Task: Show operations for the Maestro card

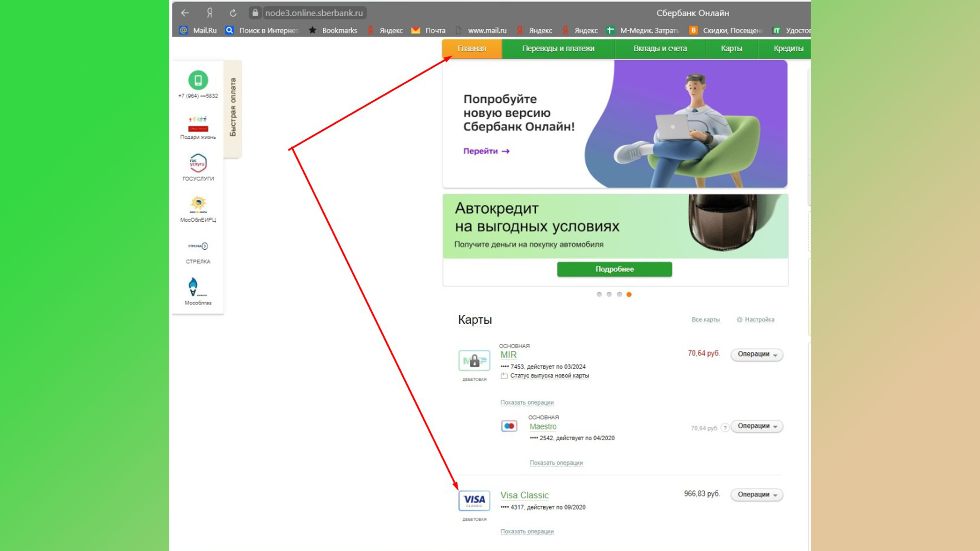Action: click(556, 463)
